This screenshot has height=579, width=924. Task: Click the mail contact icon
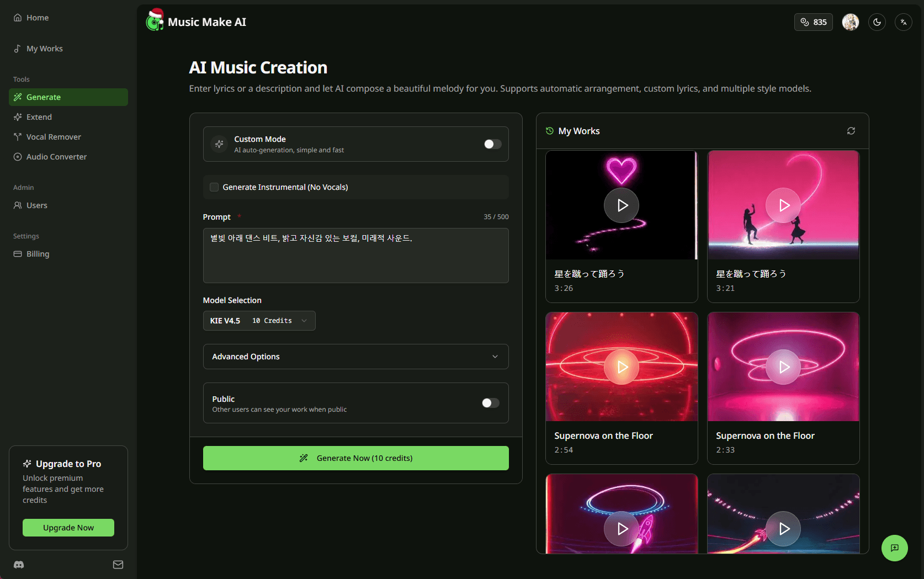118,565
